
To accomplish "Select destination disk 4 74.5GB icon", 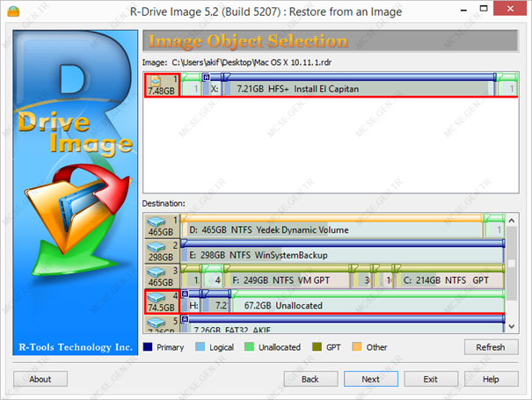I will point(162,302).
